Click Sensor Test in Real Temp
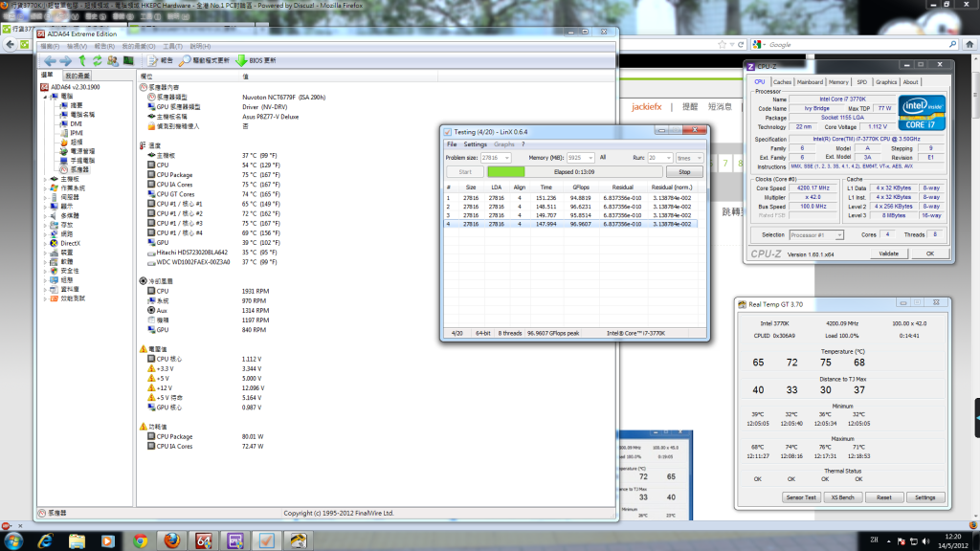980x551 pixels. pyautogui.click(x=801, y=497)
